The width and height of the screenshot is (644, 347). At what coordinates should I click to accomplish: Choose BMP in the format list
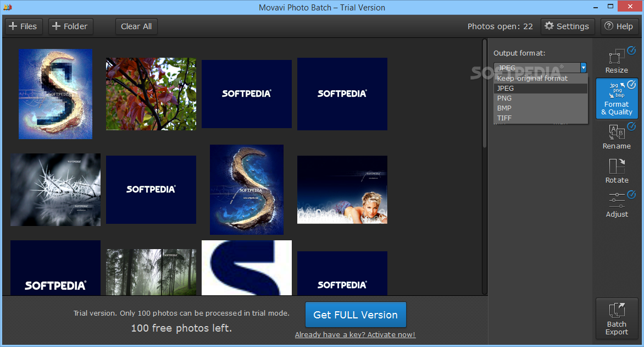[541, 108]
